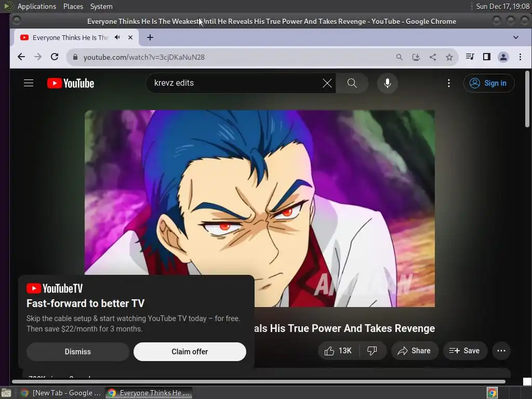Click Claim offer button
The image size is (532, 399).
(x=190, y=352)
